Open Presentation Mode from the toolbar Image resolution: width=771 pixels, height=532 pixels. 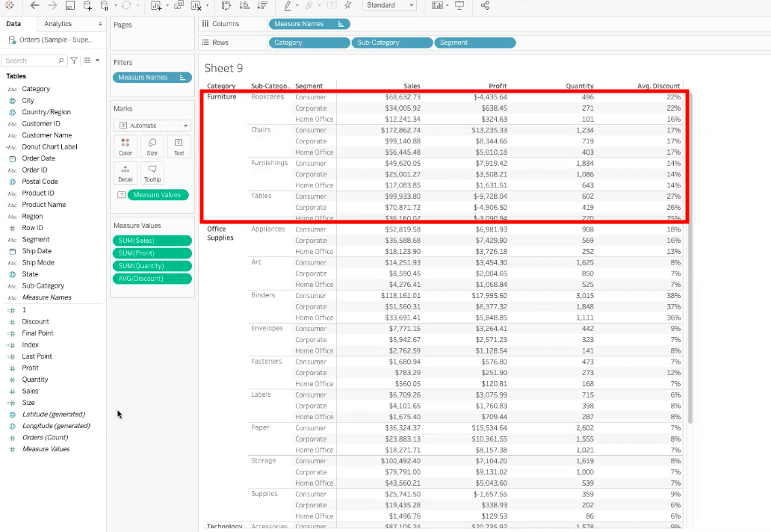click(458, 6)
